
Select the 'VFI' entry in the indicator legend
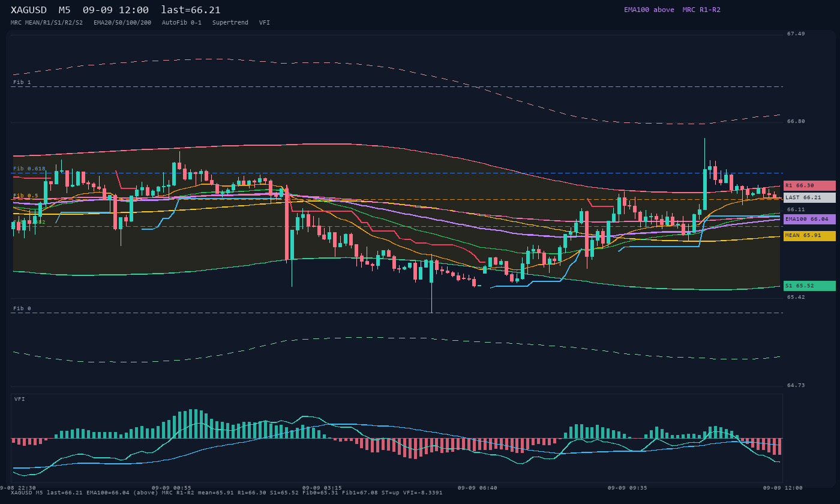coord(265,23)
